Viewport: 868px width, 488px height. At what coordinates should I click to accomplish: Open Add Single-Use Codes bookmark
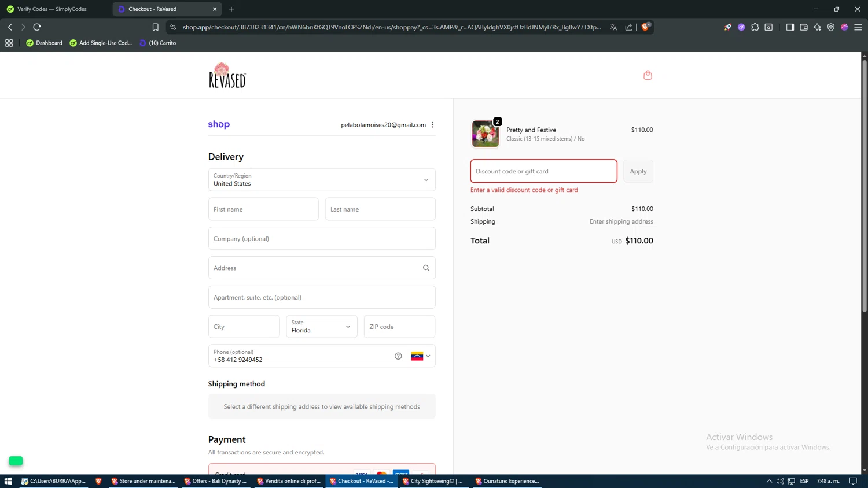[x=101, y=43]
